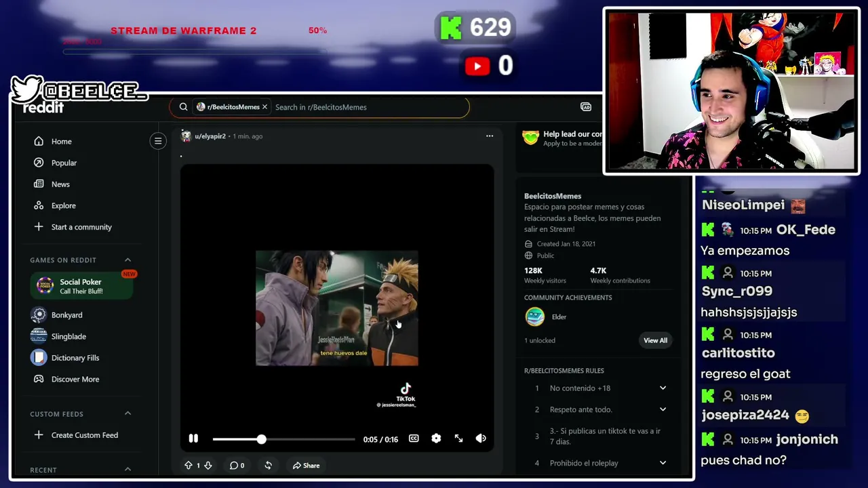Open the BeelcitosMemes community title
Screen dimensions: 868x488
pyautogui.click(x=553, y=196)
